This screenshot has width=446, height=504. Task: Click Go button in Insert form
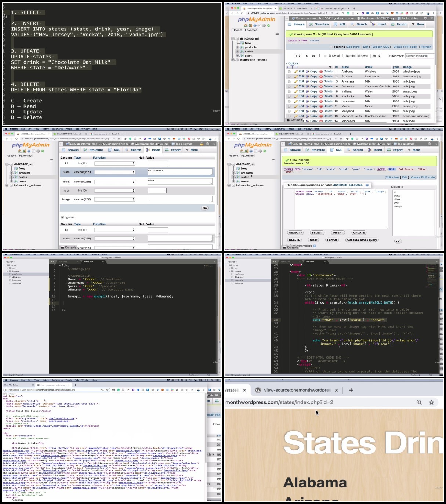click(x=205, y=208)
